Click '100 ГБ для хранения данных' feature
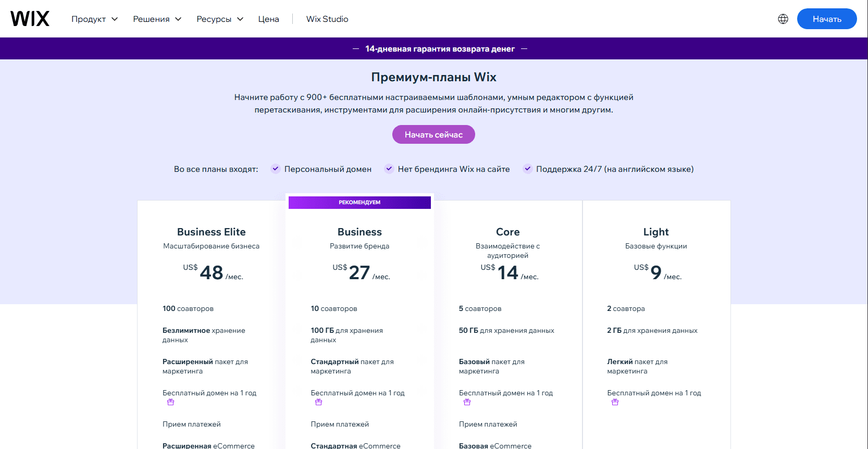868x449 pixels. coord(347,335)
